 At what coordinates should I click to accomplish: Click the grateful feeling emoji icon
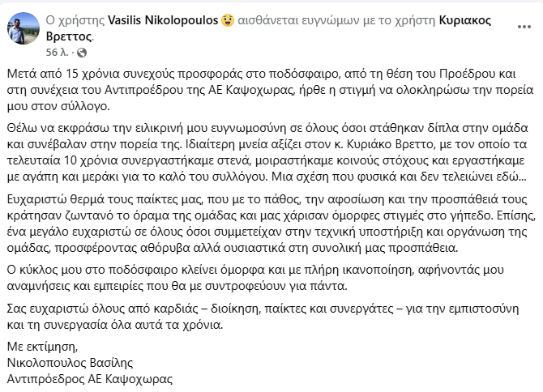click(228, 20)
